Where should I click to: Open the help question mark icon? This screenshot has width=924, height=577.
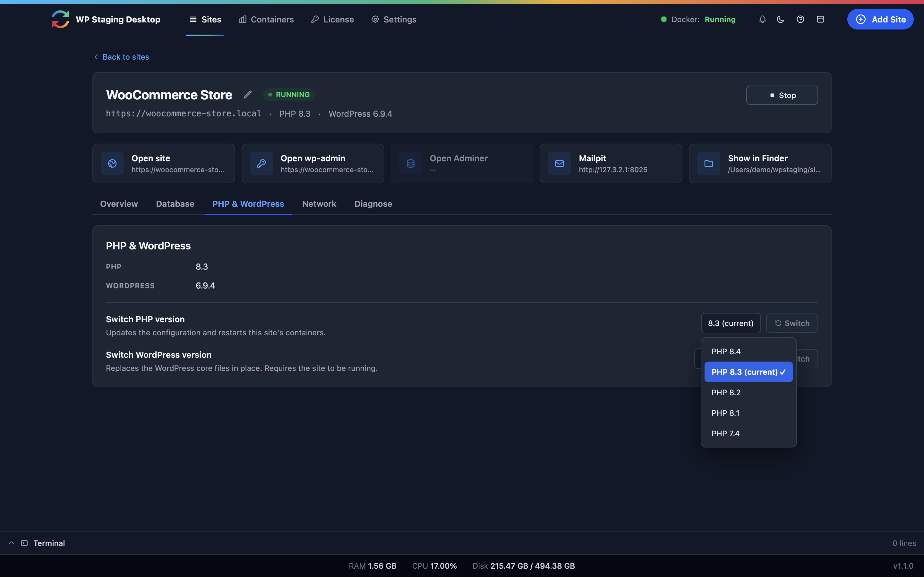point(800,20)
